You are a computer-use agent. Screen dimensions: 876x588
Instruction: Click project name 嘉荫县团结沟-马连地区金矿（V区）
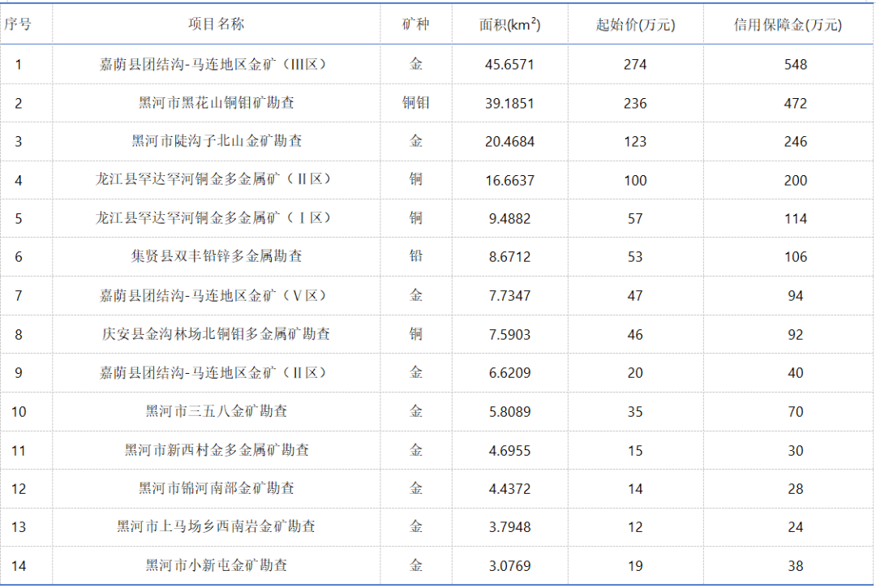pyautogui.click(x=213, y=295)
